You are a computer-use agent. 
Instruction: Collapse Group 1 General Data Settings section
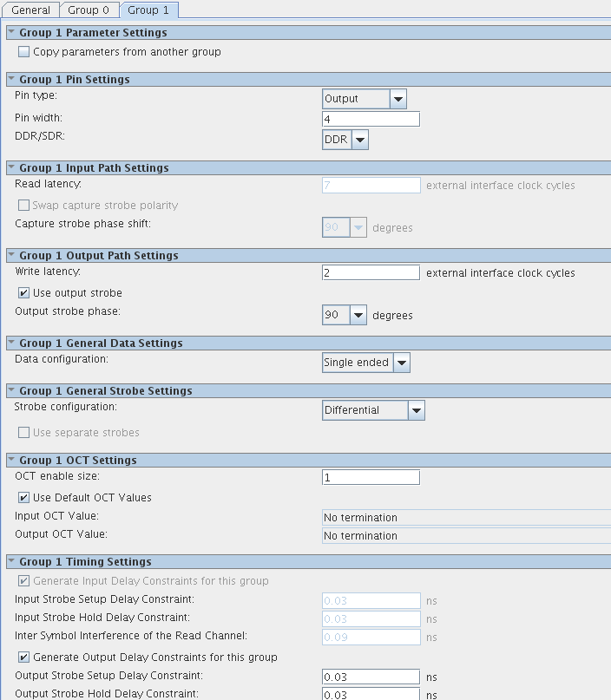coord(11,343)
